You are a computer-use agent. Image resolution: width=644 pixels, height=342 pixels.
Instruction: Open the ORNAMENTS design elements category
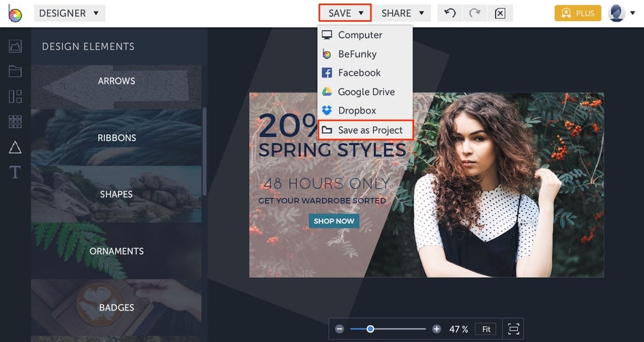(x=116, y=251)
